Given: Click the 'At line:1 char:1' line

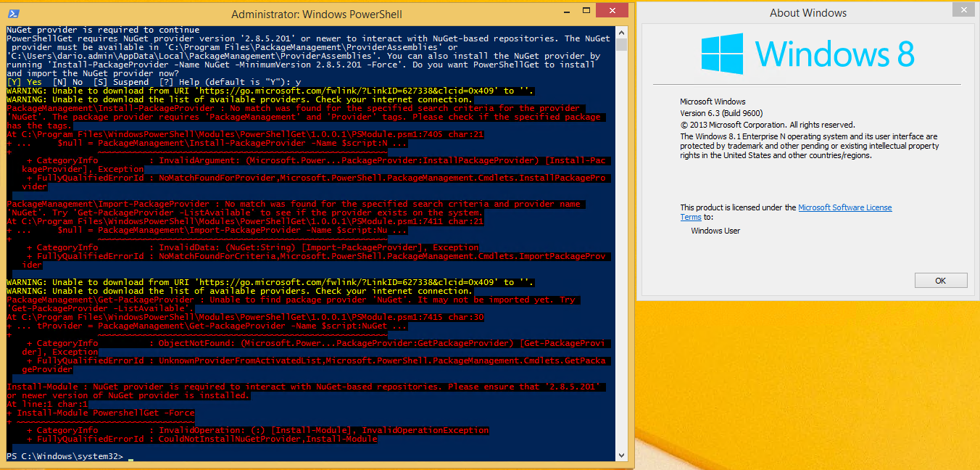Looking at the screenshot, I should pos(46,404).
